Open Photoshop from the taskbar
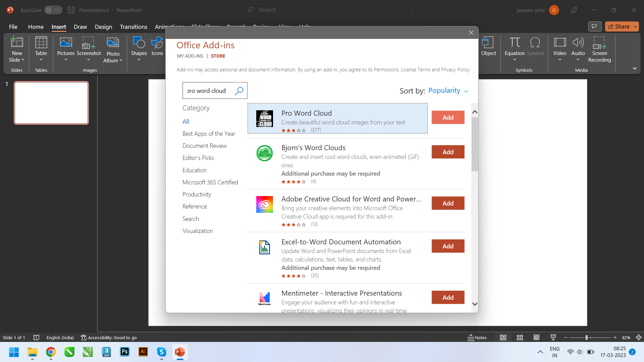 pyautogui.click(x=124, y=352)
